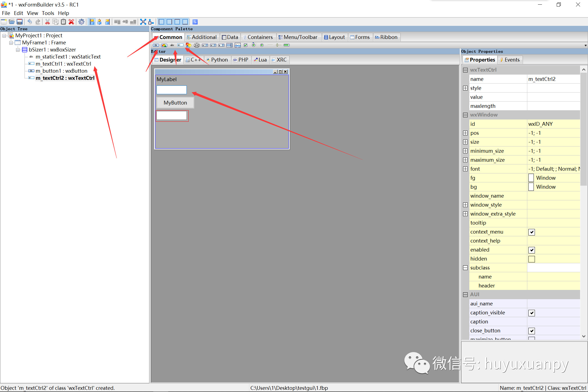Image resolution: width=588 pixels, height=392 pixels.
Task: Expand the font property row
Action: (465, 169)
